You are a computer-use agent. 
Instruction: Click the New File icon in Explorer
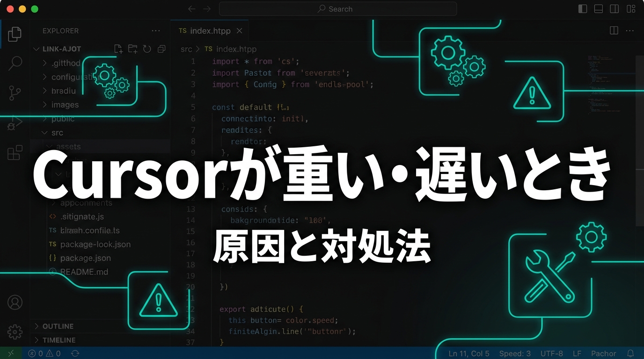click(118, 49)
